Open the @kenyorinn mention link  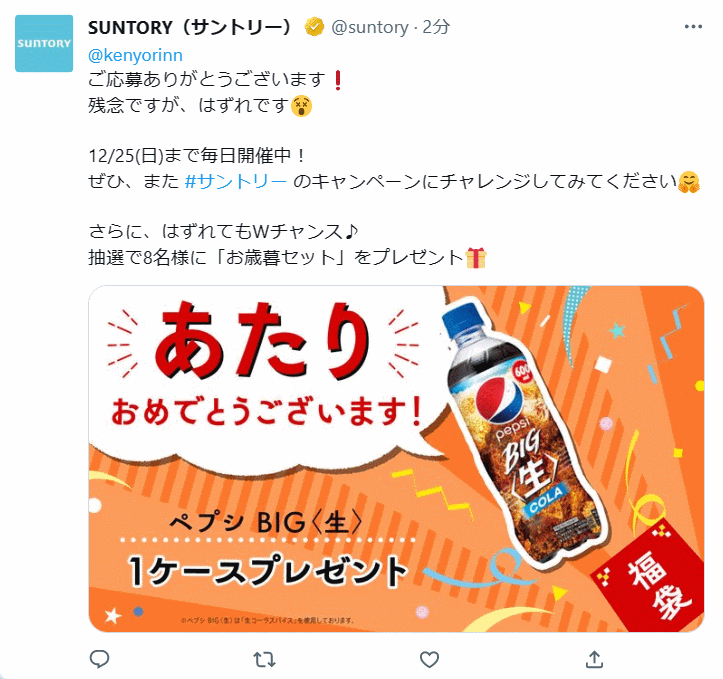(x=135, y=55)
